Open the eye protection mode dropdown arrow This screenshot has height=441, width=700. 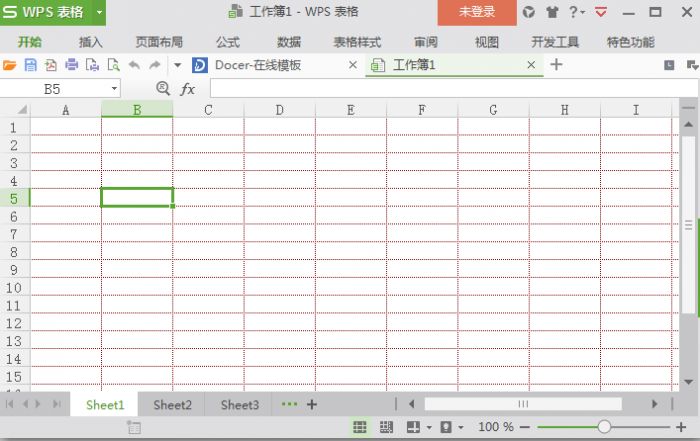click(x=461, y=428)
